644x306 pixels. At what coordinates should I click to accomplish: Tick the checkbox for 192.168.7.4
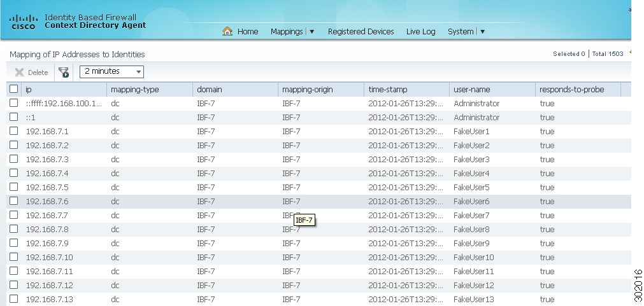pos(14,172)
